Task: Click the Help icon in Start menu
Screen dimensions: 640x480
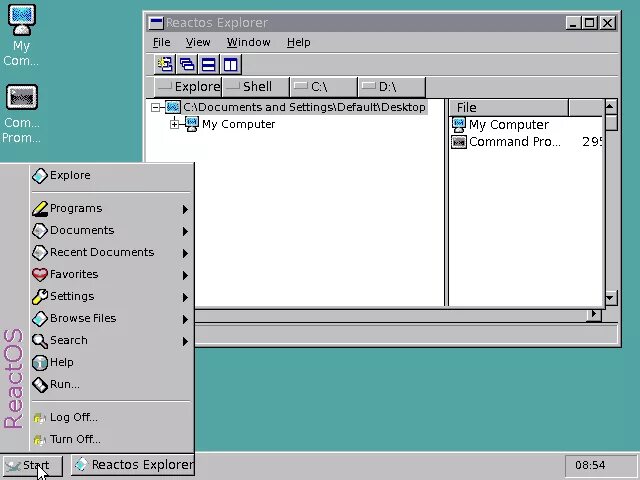Action: click(x=40, y=362)
